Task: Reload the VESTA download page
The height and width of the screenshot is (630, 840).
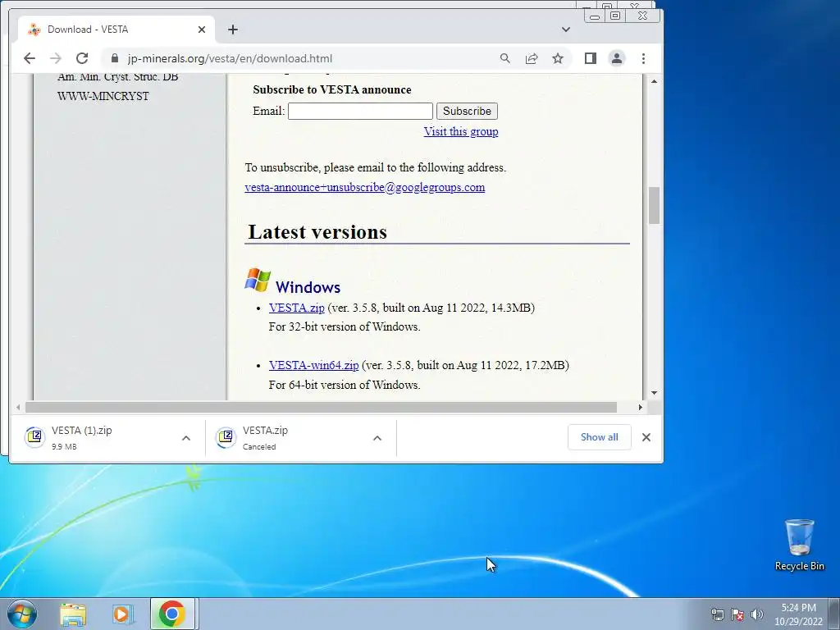Action: click(x=81, y=58)
